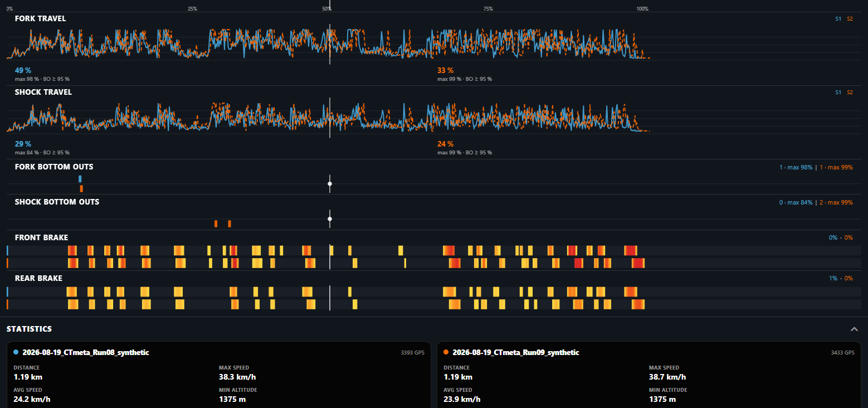Select the blue fork bottom-out marker
868x408 pixels.
80,179
